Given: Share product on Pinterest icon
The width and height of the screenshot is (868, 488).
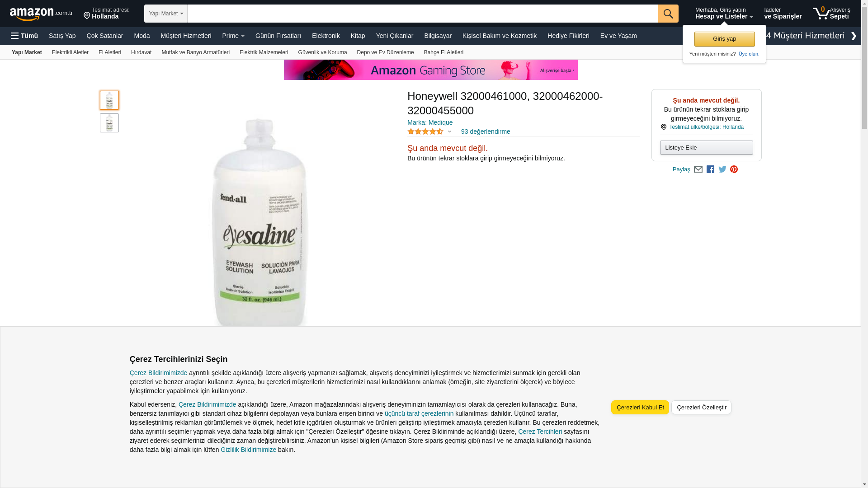Looking at the screenshot, I should [734, 169].
